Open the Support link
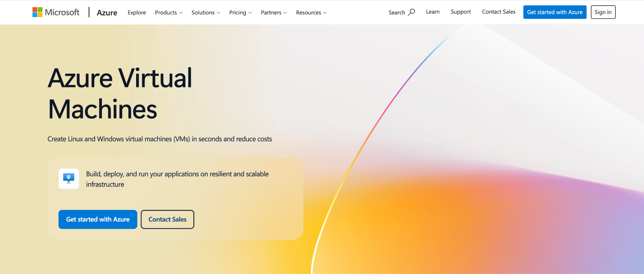 click(461, 12)
